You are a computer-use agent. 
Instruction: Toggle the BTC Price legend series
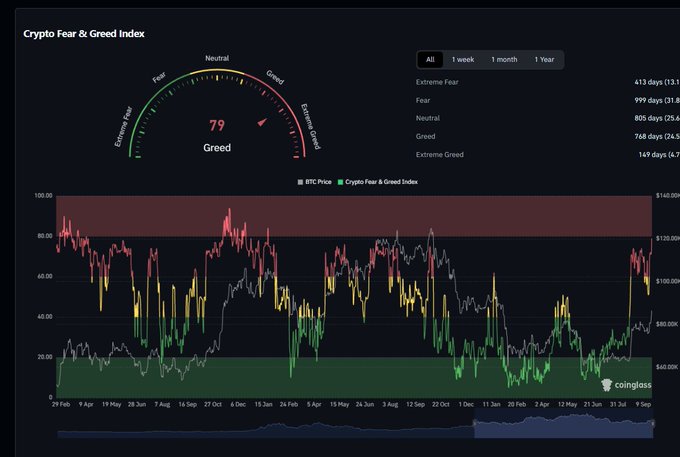click(x=314, y=182)
